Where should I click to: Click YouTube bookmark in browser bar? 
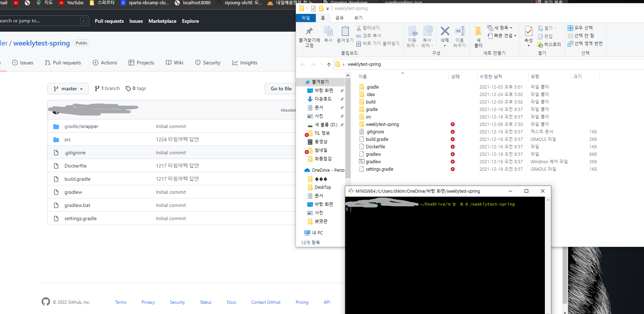(x=71, y=3)
